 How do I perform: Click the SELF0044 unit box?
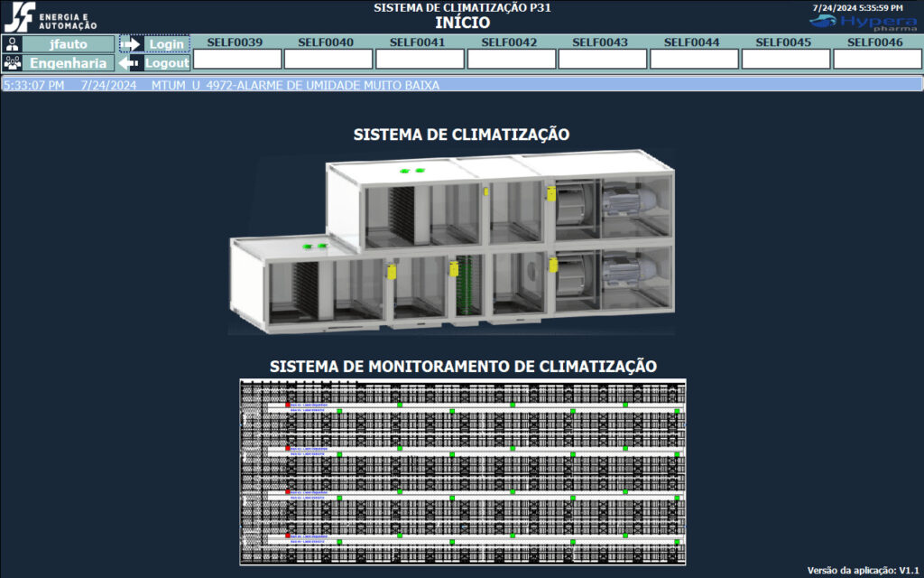[x=694, y=59]
